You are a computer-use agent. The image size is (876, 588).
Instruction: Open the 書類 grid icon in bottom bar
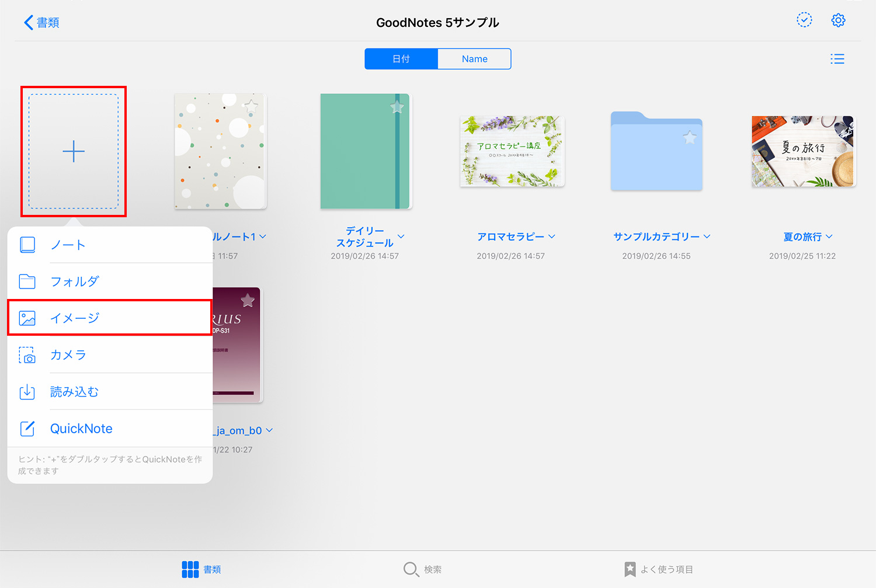coord(190,569)
